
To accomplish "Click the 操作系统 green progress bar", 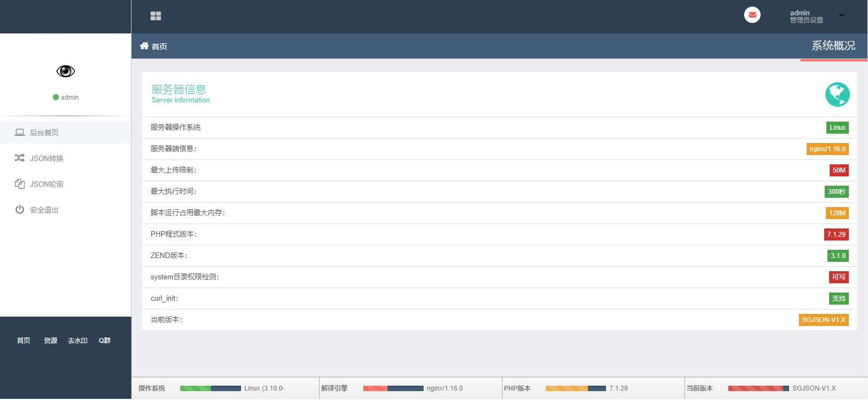I will point(210,388).
